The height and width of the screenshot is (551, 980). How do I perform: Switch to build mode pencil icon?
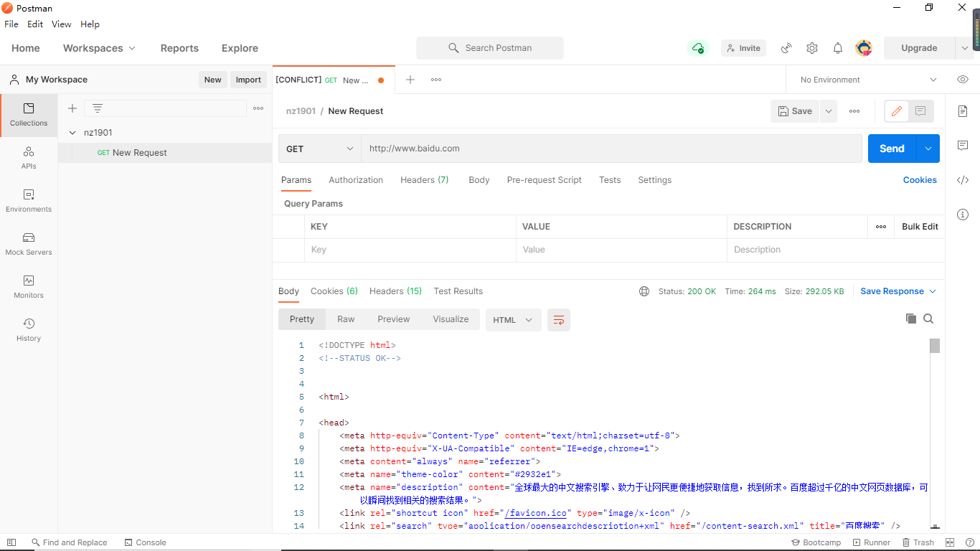896,111
